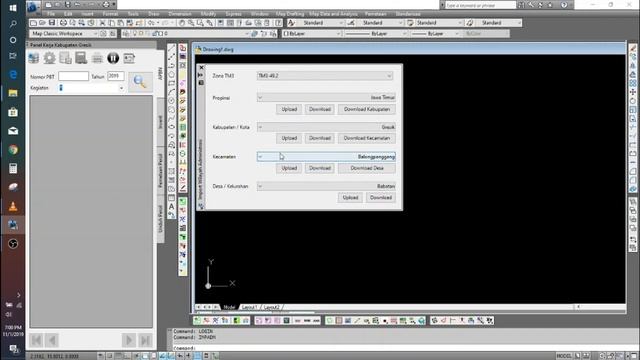This screenshot has width=640, height=360.
Task: Open the Zona TM3 dropdown
Action: point(325,76)
